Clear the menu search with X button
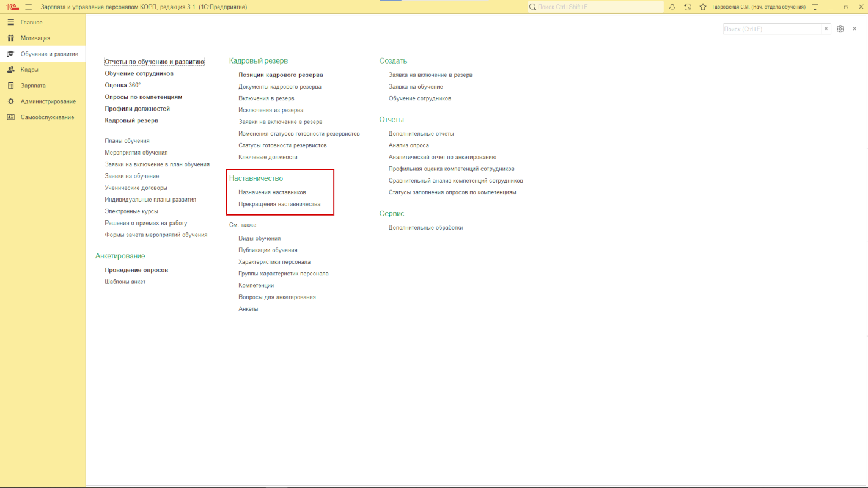The height and width of the screenshot is (488, 868). click(x=826, y=29)
